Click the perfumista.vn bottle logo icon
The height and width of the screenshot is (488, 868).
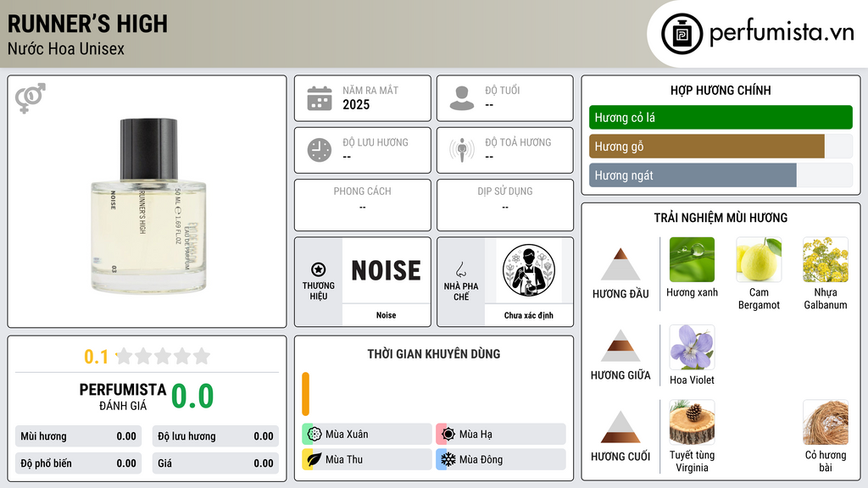coord(682,34)
